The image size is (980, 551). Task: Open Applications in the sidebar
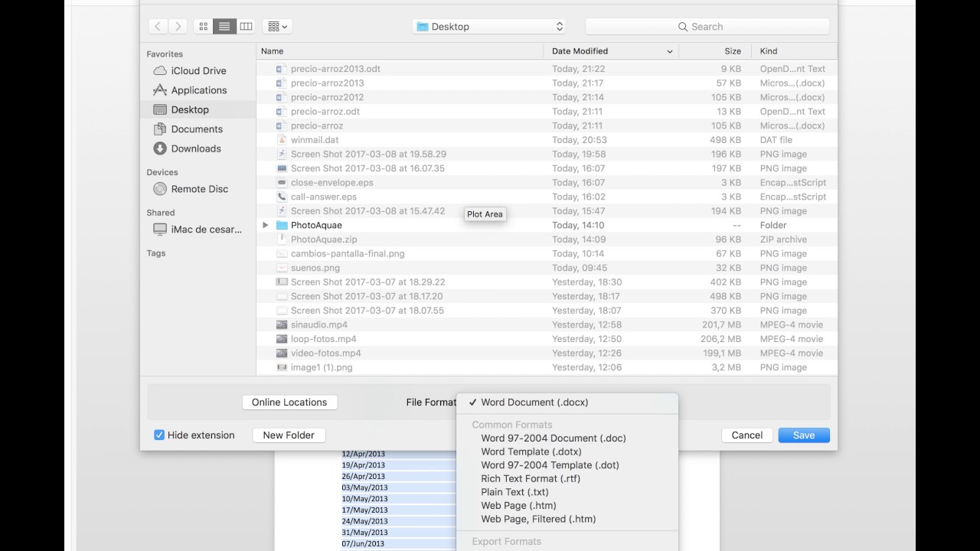[x=199, y=90]
